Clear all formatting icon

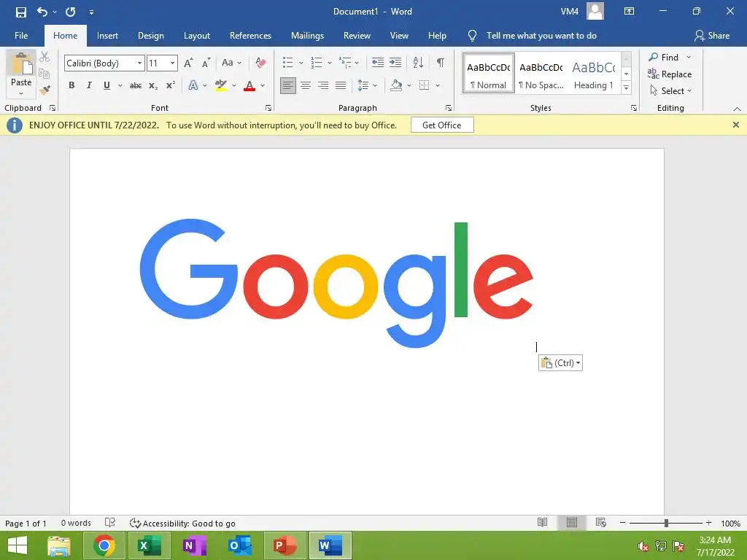[260, 63]
